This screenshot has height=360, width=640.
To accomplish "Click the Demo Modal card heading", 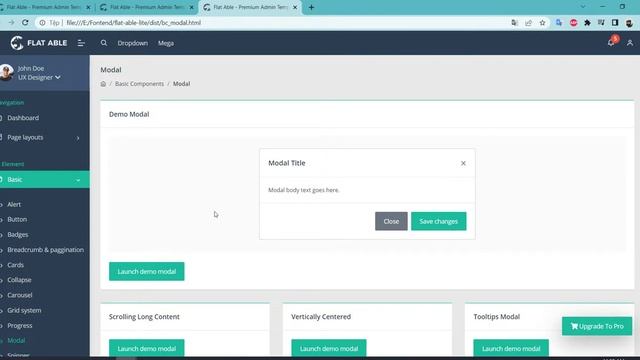I will 129,114.
